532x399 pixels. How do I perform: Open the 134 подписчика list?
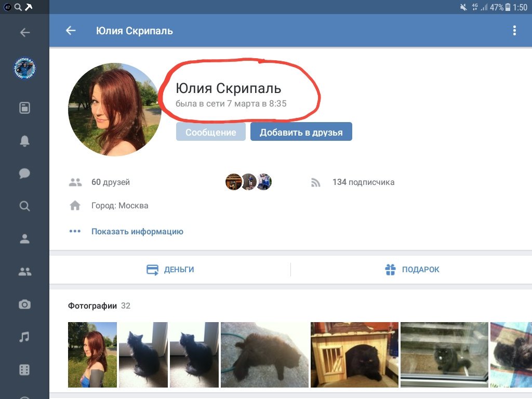pos(363,182)
